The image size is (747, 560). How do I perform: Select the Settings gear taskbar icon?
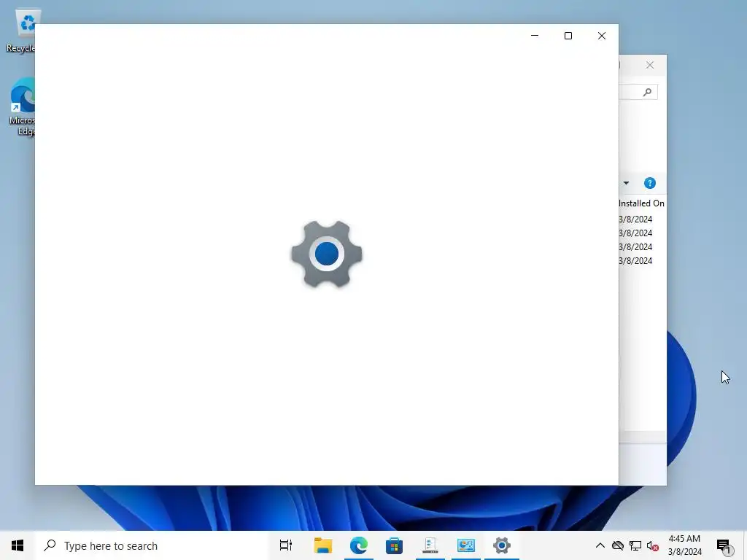(x=502, y=545)
